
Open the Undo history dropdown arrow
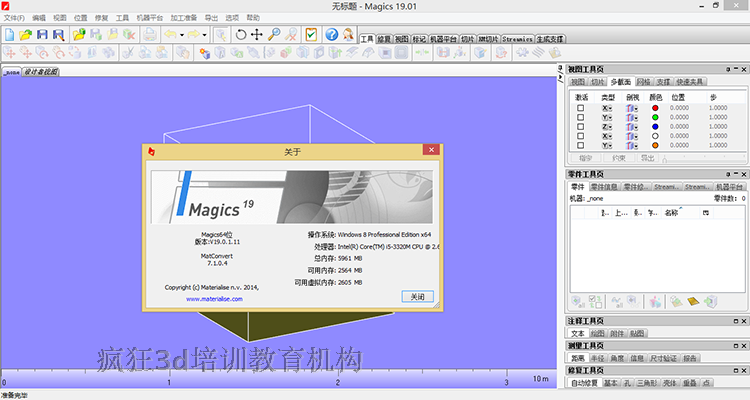(182, 34)
